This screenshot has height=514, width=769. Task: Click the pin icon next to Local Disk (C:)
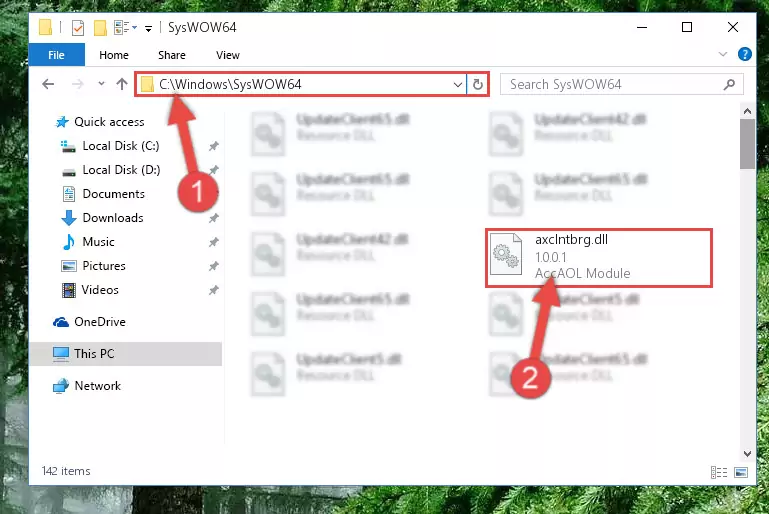click(213, 146)
